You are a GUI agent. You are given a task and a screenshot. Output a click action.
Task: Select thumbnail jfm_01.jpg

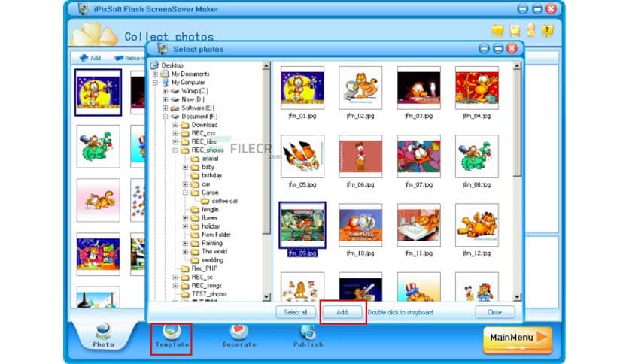pyautogui.click(x=302, y=88)
